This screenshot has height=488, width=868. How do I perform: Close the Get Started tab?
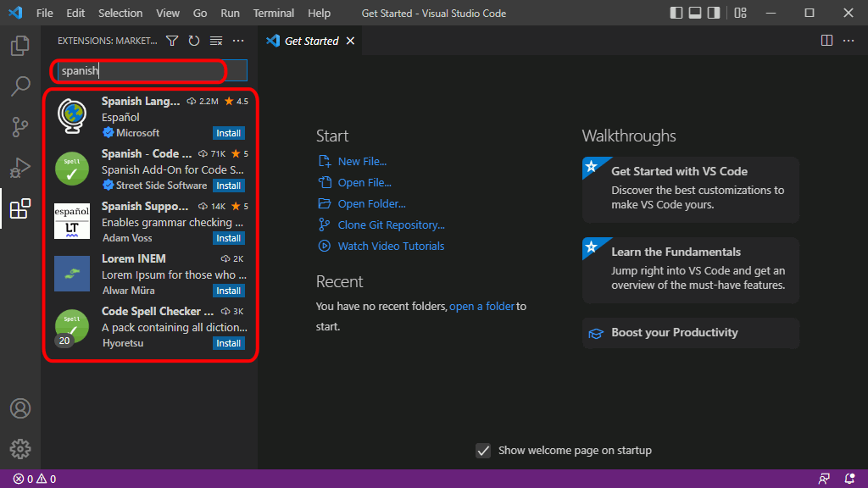tap(350, 41)
